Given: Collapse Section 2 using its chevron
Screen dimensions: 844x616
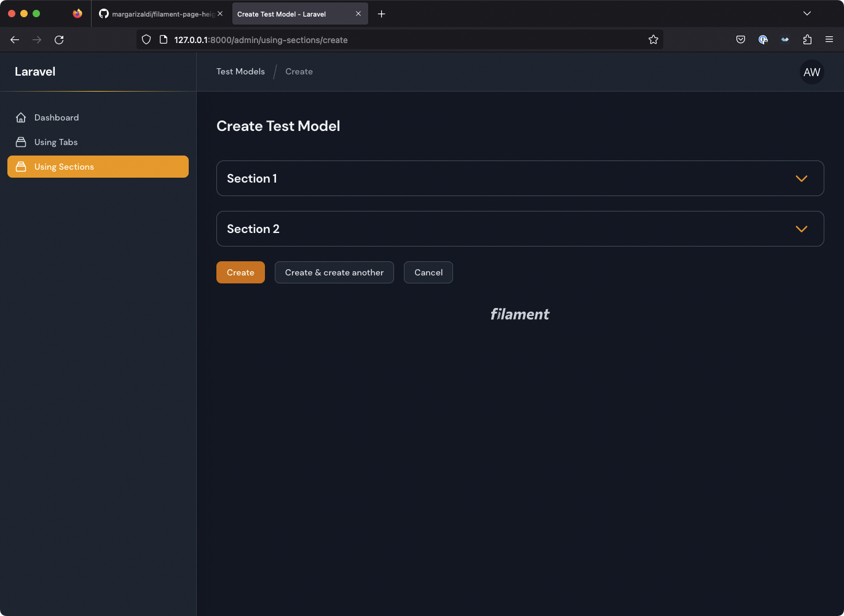Looking at the screenshot, I should pos(801,229).
